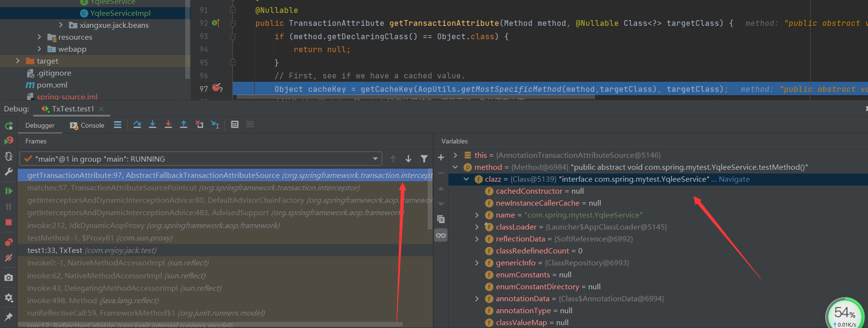Click the copy watches icon in Variables sidebar
Image resolution: width=868 pixels, height=328 pixels.
pyautogui.click(x=441, y=219)
